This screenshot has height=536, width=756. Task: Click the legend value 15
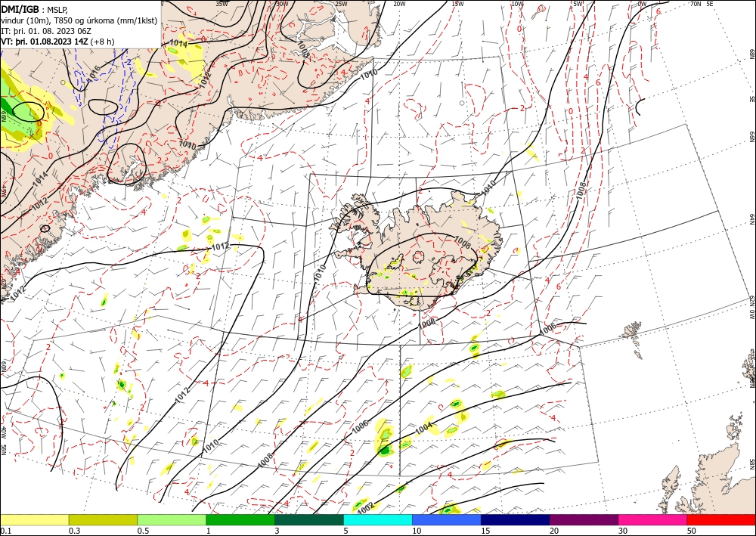485,531
